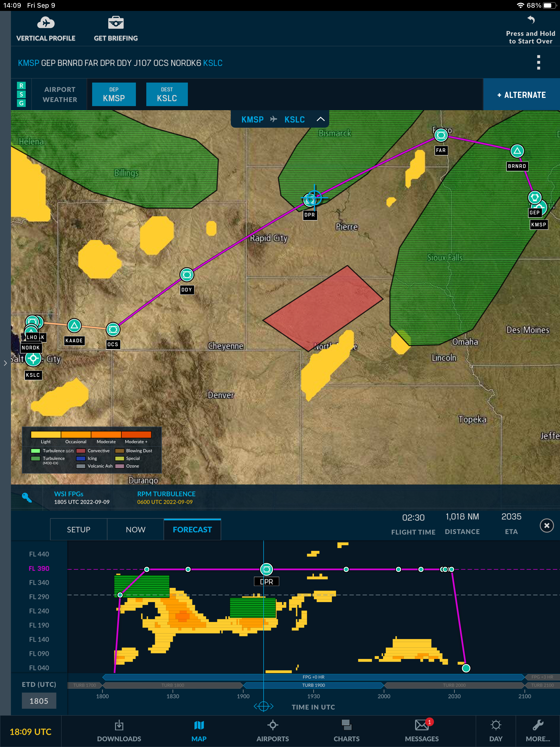
Task: Open Downloads from bottom bar
Action: (x=119, y=731)
